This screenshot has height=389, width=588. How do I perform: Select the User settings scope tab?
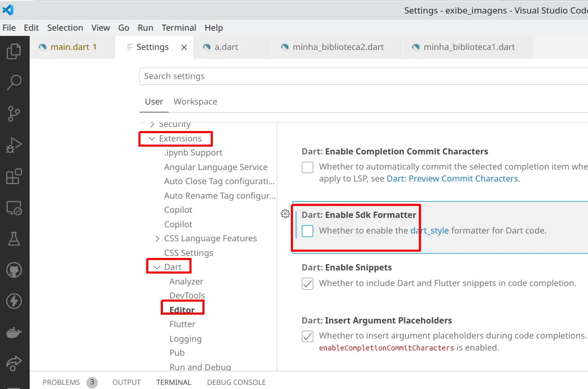(154, 101)
